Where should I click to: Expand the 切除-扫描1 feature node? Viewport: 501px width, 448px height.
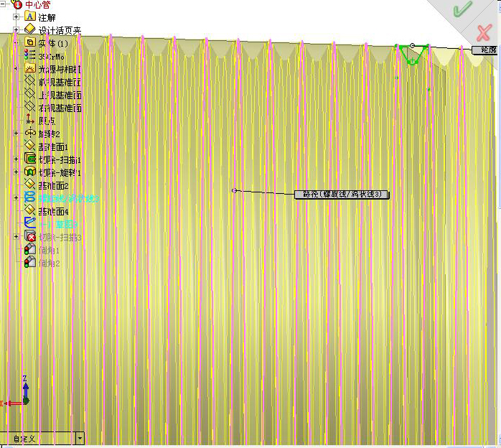pyautogui.click(x=16, y=159)
